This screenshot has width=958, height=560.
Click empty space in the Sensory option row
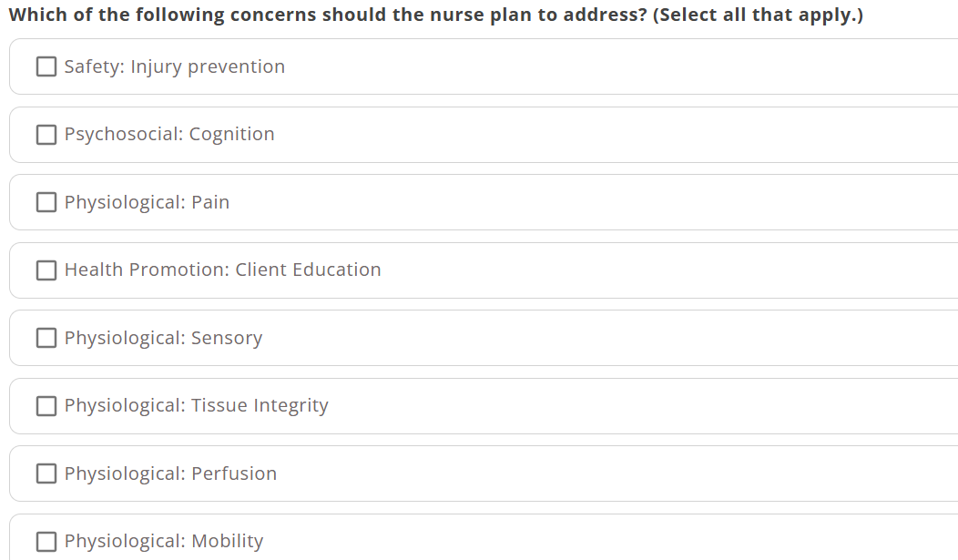pyautogui.click(x=592, y=338)
